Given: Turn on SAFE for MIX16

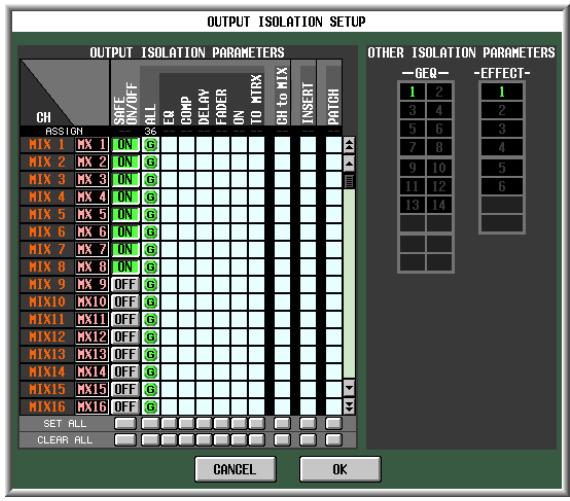Looking at the screenshot, I should (x=125, y=406).
